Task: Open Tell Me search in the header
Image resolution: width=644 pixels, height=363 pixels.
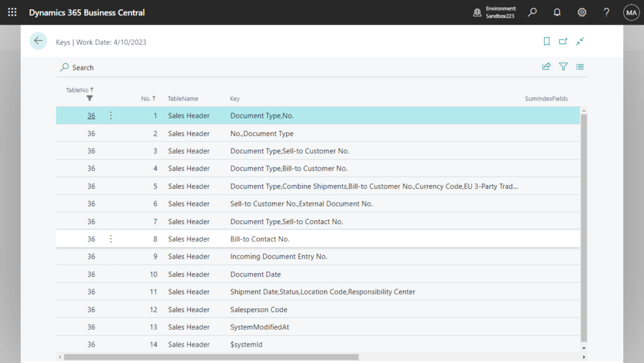Action: click(x=532, y=12)
